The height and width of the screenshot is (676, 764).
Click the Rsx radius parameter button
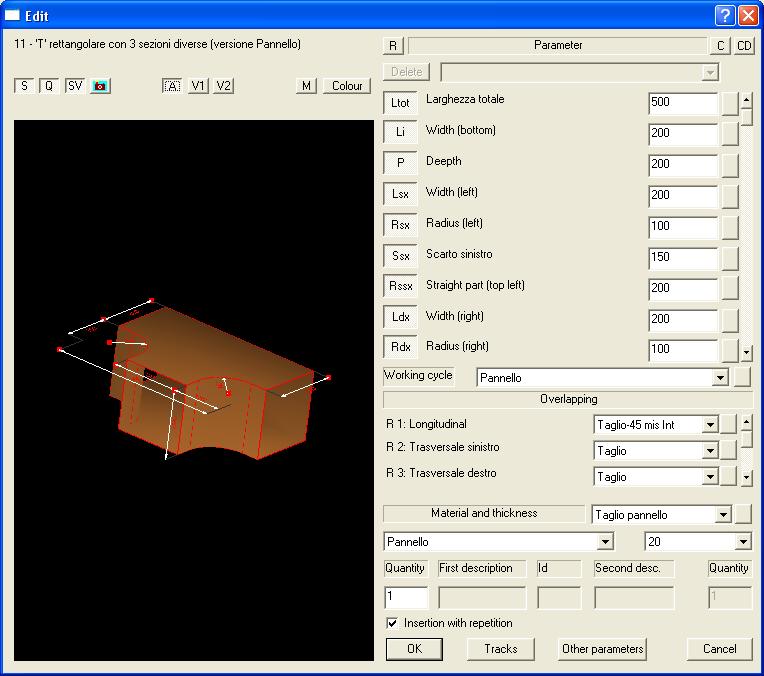[x=400, y=227]
